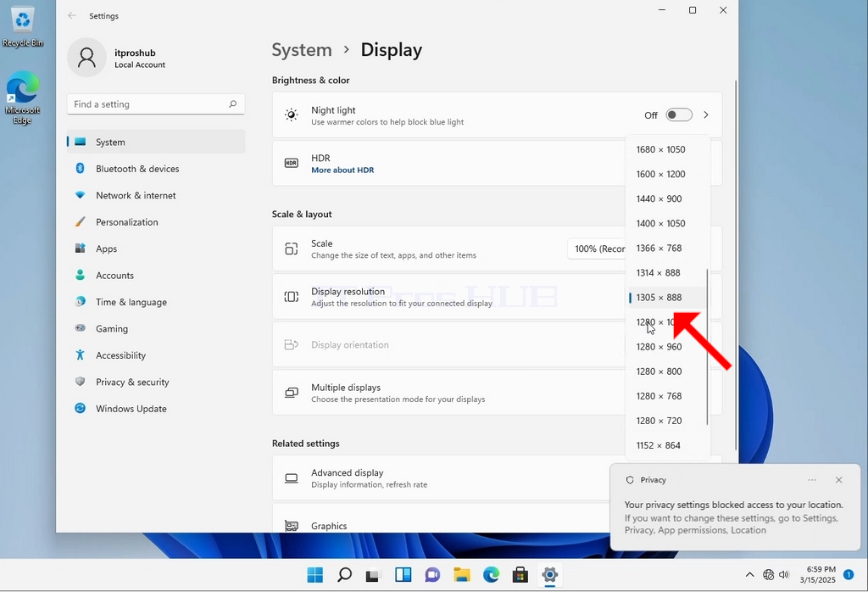Open Windows Update settings

(156, 408)
